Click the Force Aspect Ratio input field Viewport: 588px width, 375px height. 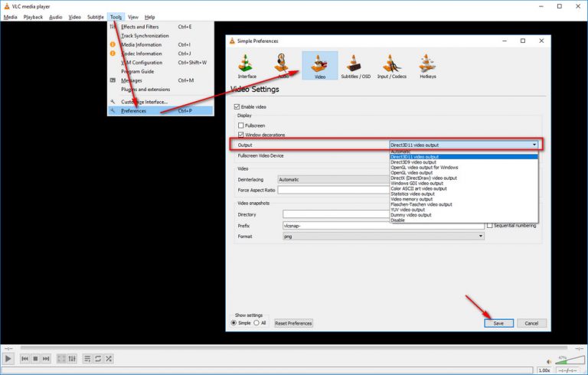334,190
